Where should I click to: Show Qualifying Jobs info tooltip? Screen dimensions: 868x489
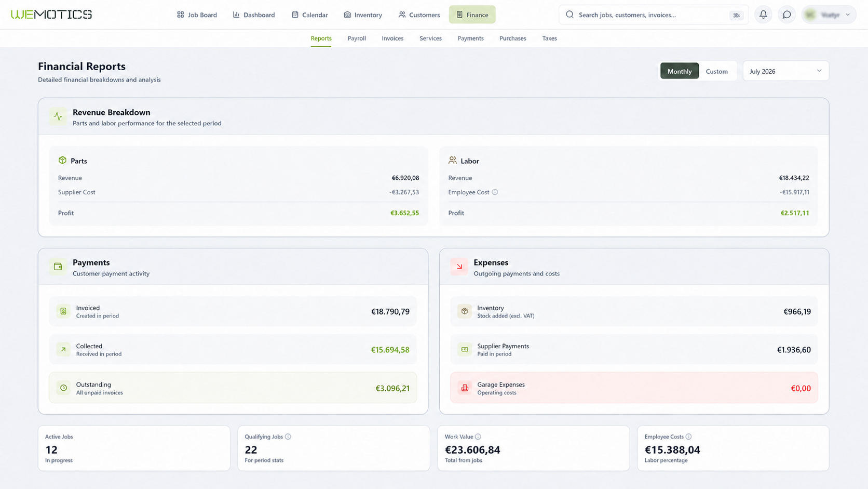click(288, 437)
